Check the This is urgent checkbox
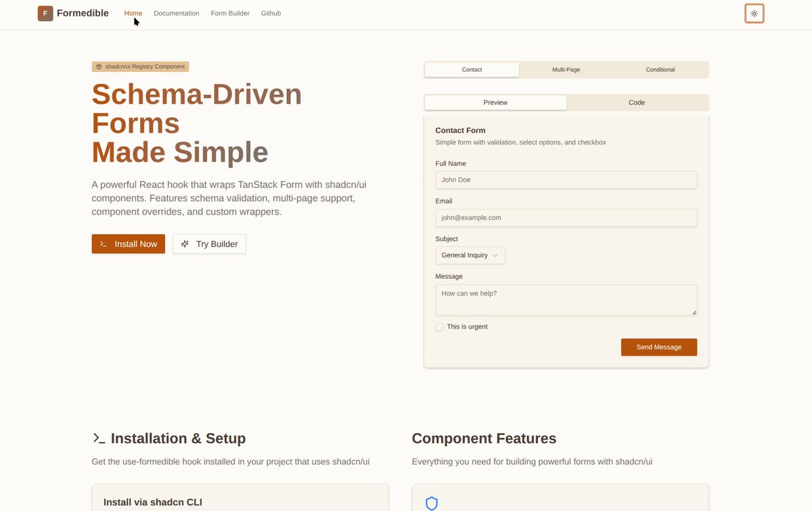The width and height of the screenshot is (812, 511). click(x=440, y=327)
